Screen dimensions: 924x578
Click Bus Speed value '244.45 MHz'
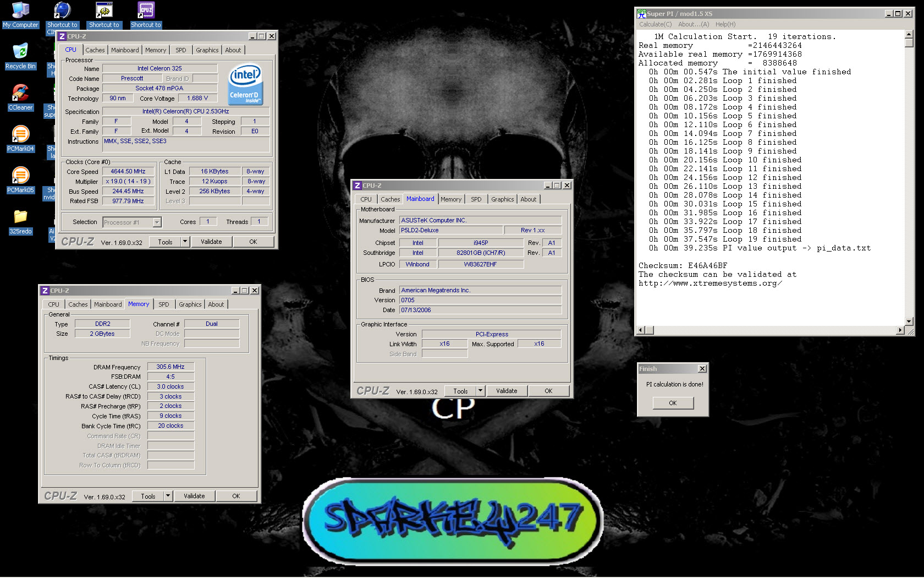tap(128, 191)
